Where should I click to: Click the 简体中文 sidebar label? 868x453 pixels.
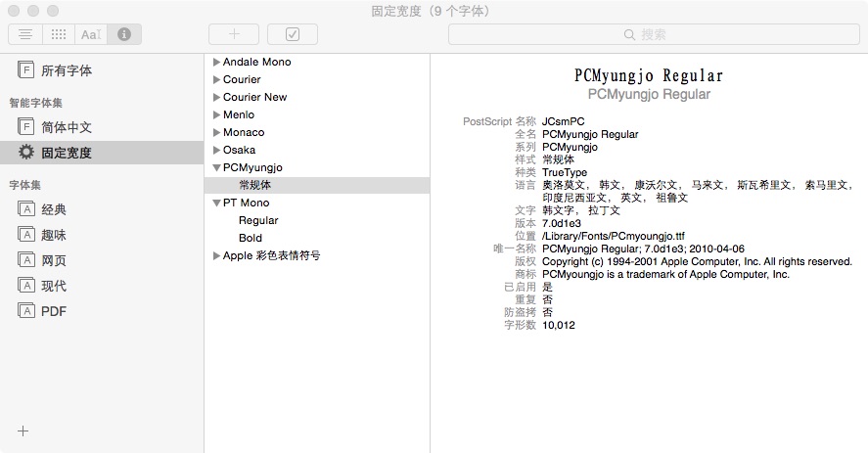[67, 127]
